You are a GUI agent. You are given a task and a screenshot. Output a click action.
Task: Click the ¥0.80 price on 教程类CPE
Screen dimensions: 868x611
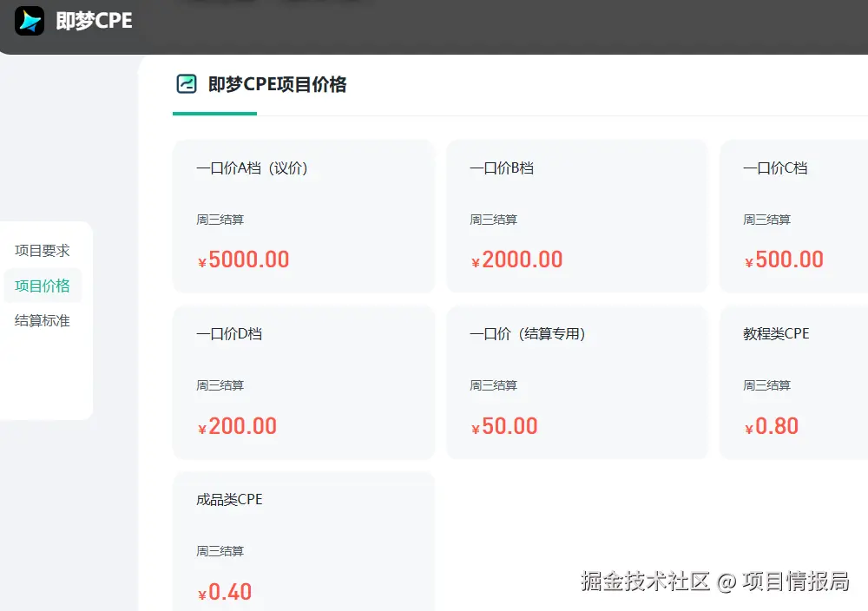[x=771, y=425]
